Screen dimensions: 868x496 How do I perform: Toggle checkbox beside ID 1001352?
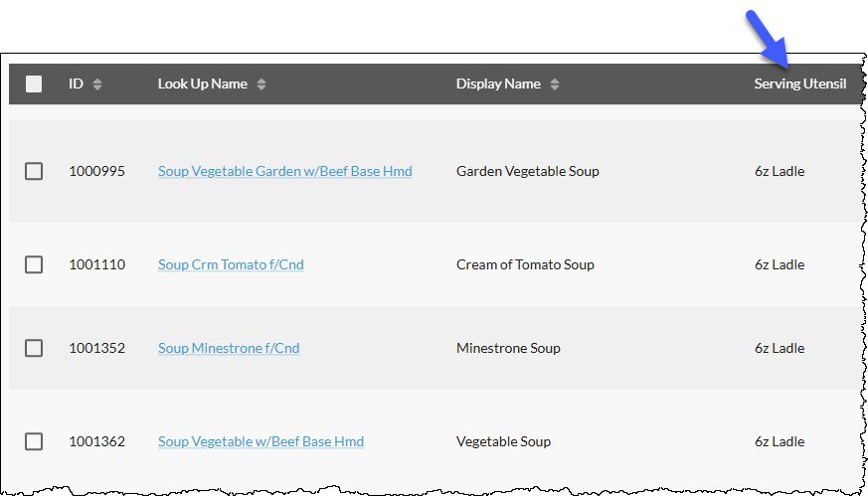[x=34, y=348]
